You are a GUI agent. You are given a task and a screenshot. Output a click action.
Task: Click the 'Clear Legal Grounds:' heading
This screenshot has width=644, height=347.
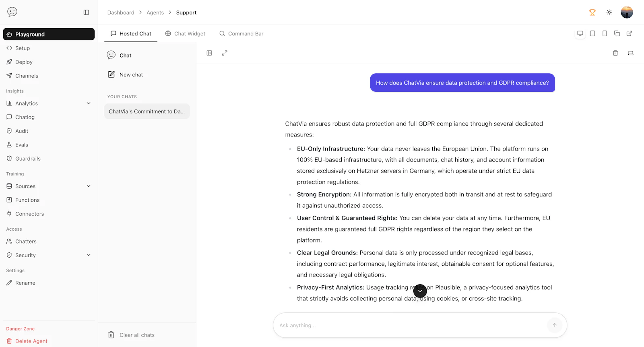(327, 253)
